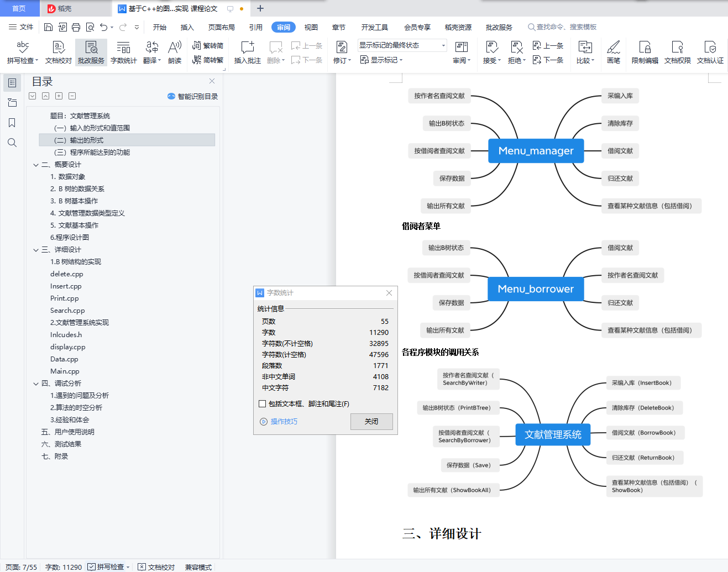
Task: Click 文档校对 in the status bar
Action: pyautogui.click(x=156, y=567)
